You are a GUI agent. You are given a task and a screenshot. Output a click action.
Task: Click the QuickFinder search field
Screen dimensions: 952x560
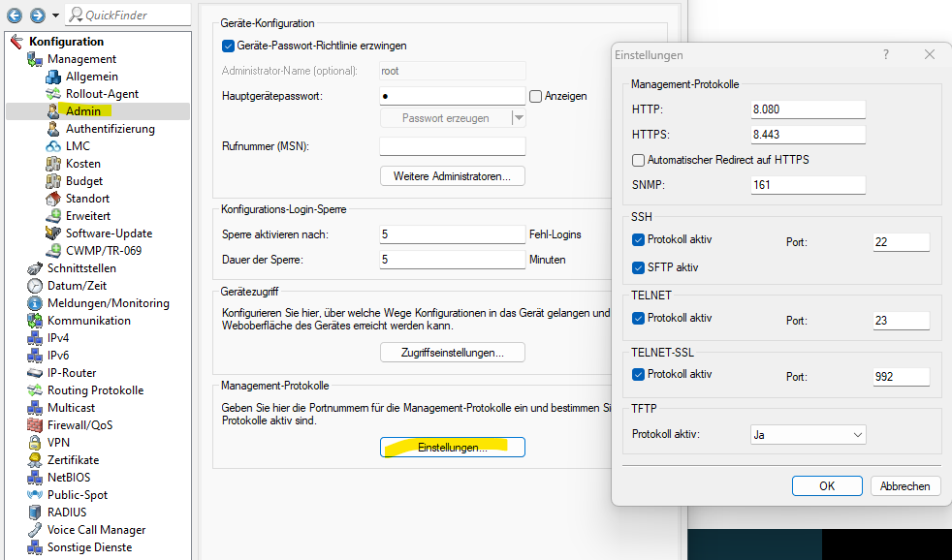coord(129,15)
